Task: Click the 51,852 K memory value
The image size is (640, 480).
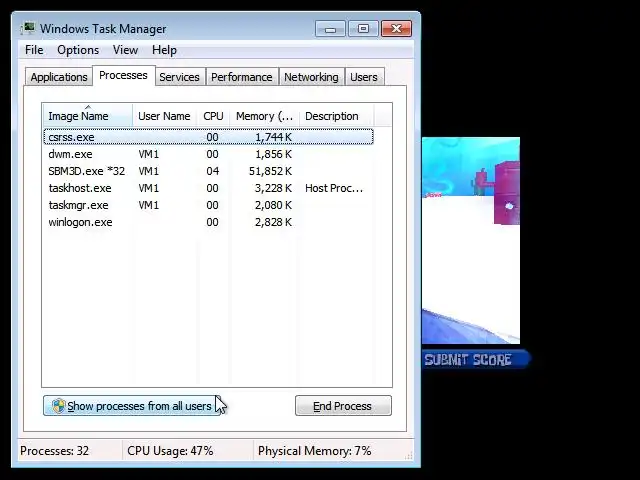Action: pyautogui.click(x=270, y=171)
